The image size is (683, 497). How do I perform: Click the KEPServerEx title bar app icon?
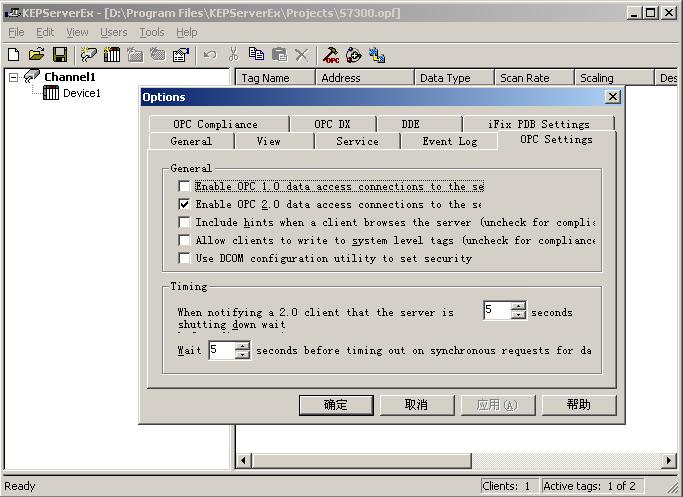[x=13, y=13]
